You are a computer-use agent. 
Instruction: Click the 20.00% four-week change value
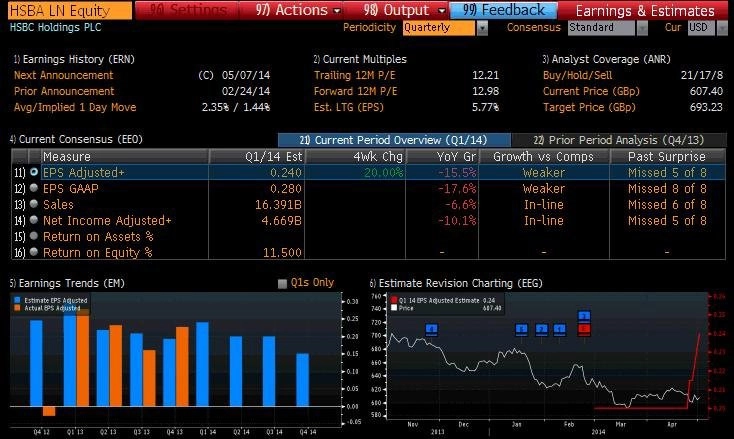(383, 173)
